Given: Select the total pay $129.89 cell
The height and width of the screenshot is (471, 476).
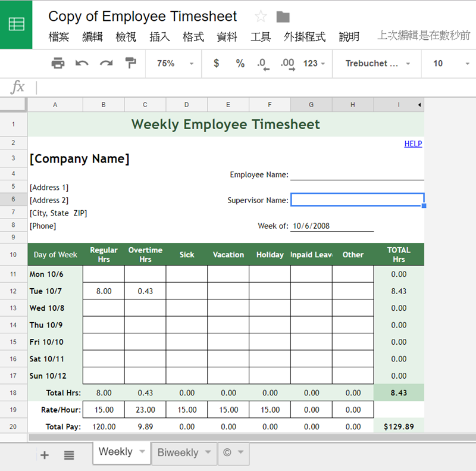Looking at the screenshot, I should pos(399,426).
